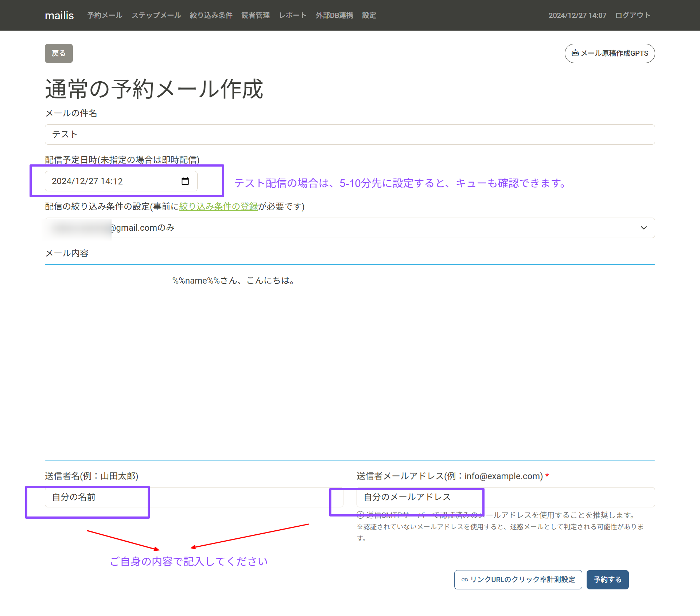Click the mailis logo in header
The height and width of the screenshot is (616, 700).
pyautogui.click(x=59, y=15)
